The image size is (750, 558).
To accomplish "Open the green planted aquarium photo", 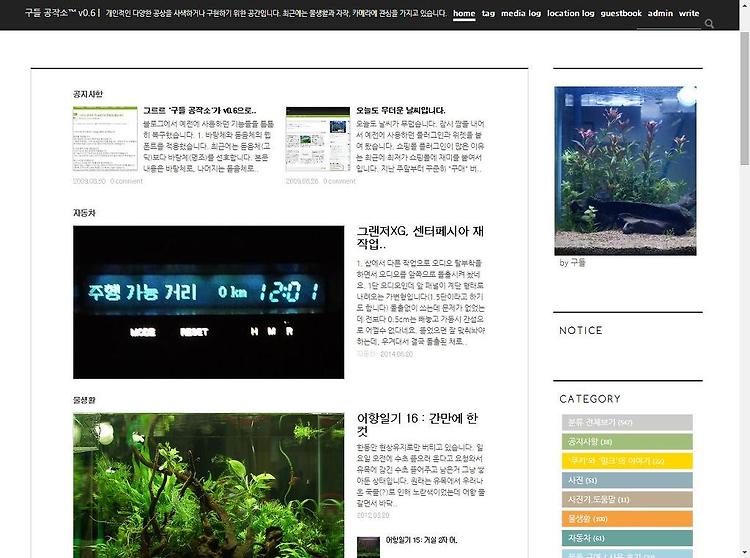I will 209,485.
